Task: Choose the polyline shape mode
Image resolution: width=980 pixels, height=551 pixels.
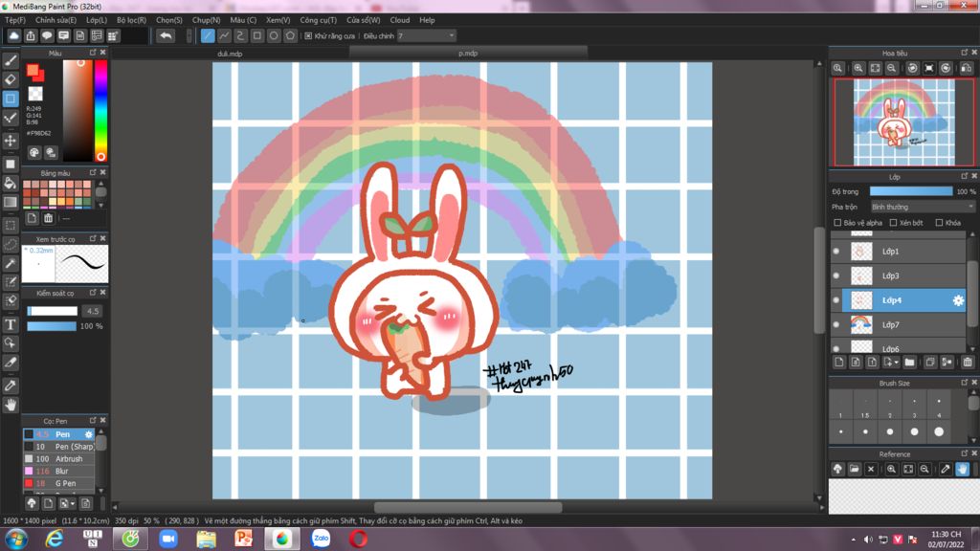Action: pos(224,35)
